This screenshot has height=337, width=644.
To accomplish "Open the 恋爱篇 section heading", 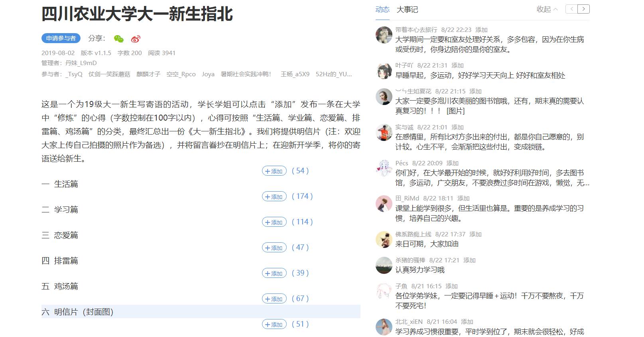I will 66,235.
